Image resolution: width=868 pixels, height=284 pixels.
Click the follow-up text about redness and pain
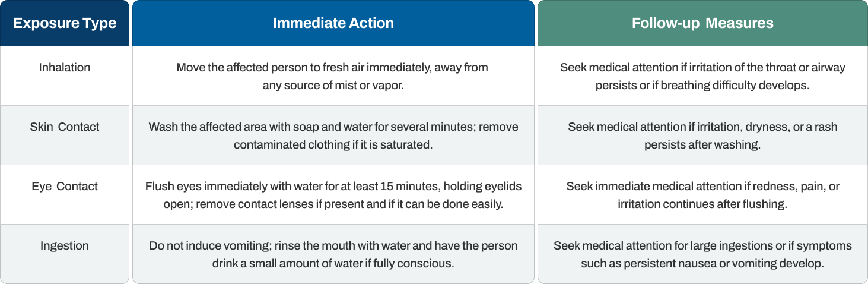pyautogui.click(x=702, y=195)
